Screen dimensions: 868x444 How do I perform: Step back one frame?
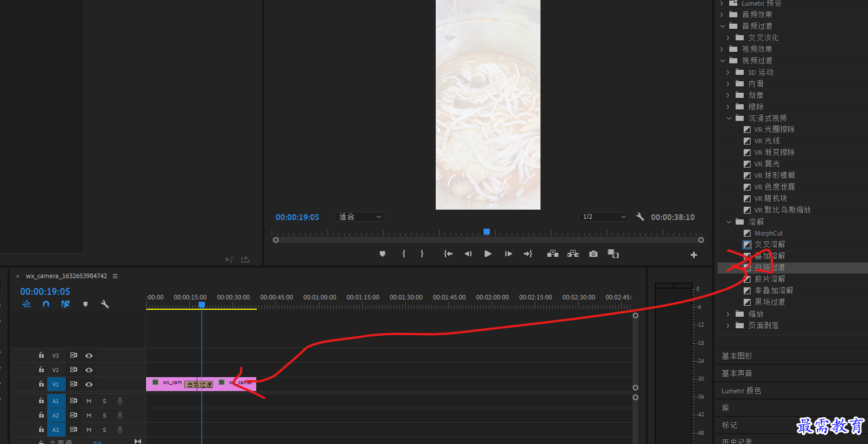pos(468,254)
